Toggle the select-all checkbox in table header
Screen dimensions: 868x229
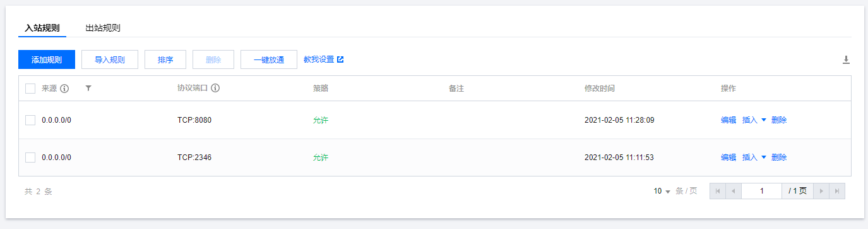(30, 89)
